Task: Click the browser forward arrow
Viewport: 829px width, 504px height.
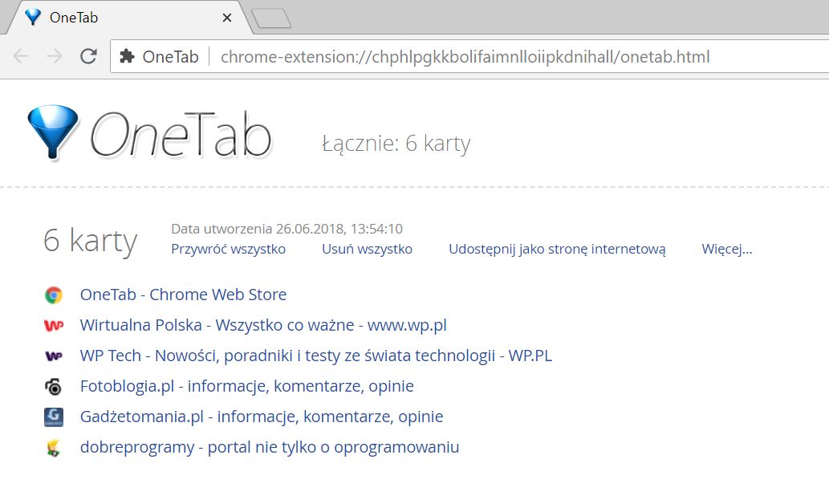Action: click(55, 56)
